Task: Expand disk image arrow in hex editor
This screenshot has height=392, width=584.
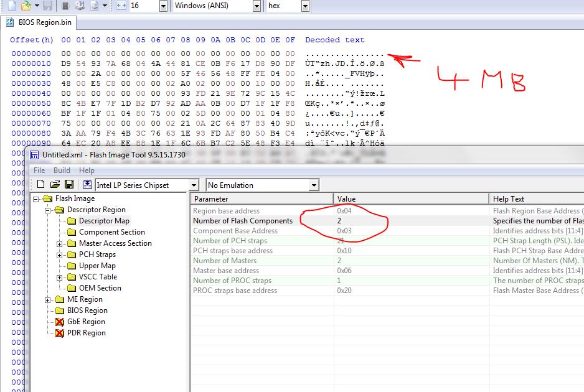Action: (x=105, y=5)
